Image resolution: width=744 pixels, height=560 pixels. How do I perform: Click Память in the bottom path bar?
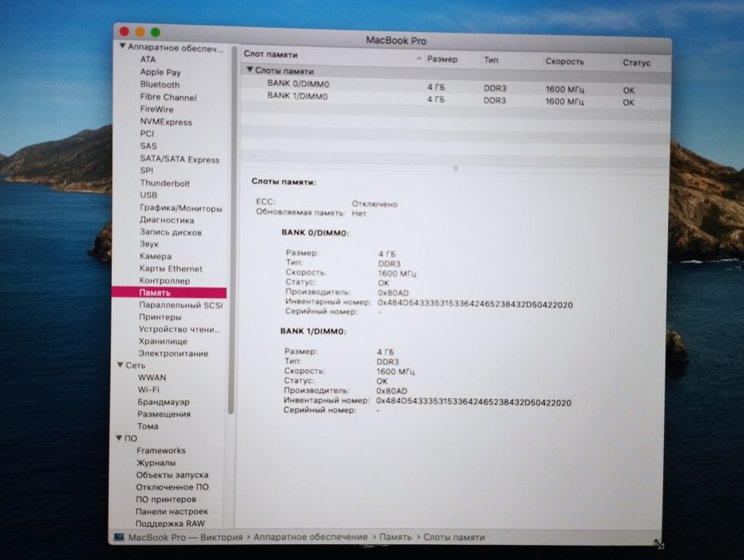click(396, 538)
